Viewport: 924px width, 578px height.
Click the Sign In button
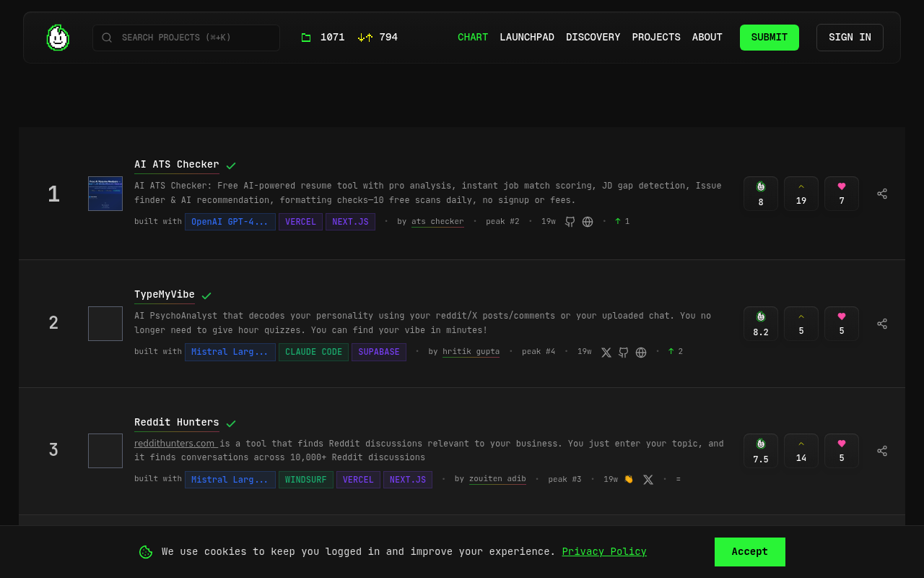coord(850,38)
